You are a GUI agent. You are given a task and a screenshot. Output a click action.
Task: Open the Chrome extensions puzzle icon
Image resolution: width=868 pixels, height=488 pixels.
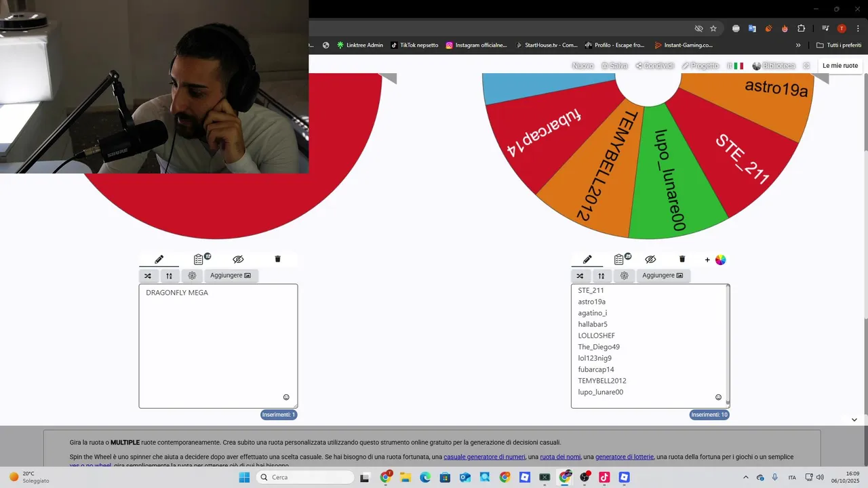(801, 28)
